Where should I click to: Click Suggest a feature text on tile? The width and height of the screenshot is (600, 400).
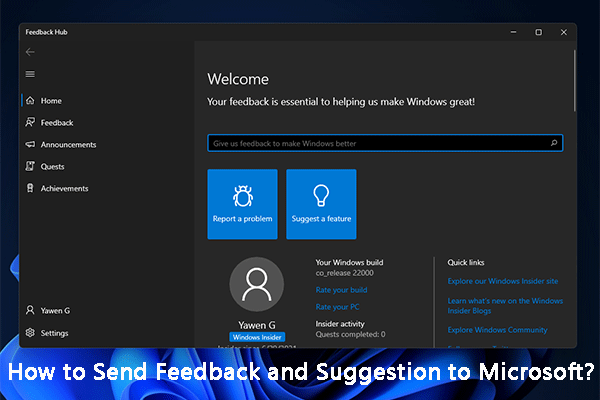(x=321, y=219)
